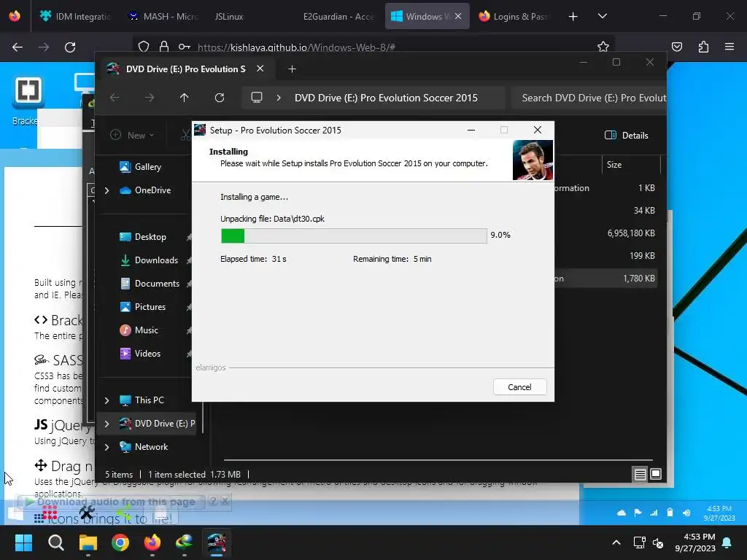Reload the Firefox page
The image size is (747, 560).
click(x=70, y=47)
